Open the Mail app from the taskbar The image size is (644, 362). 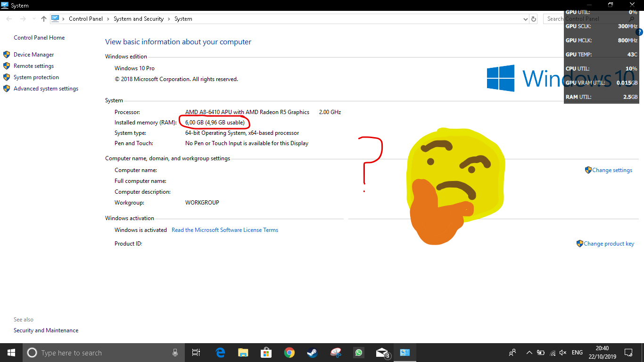tap(383, 353)
